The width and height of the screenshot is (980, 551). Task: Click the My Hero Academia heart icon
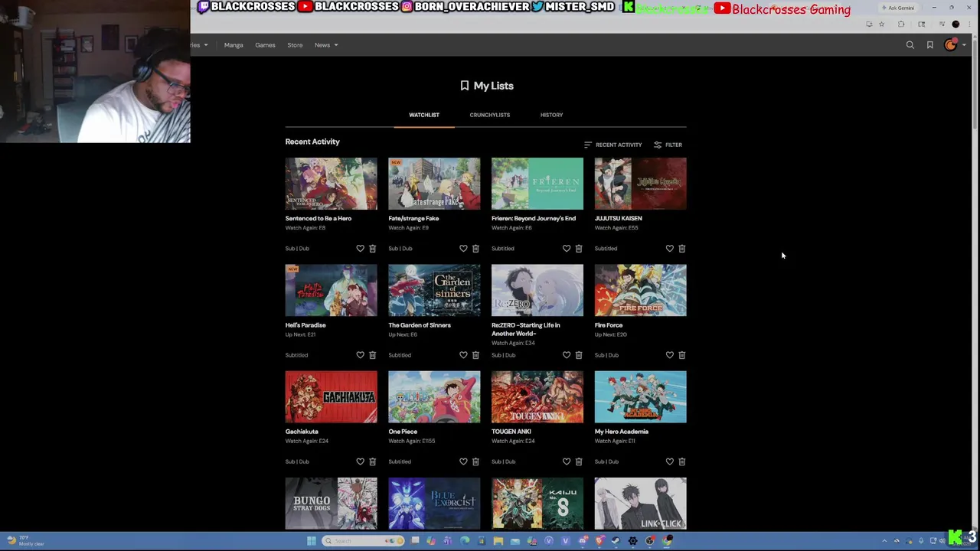[669, 461]
